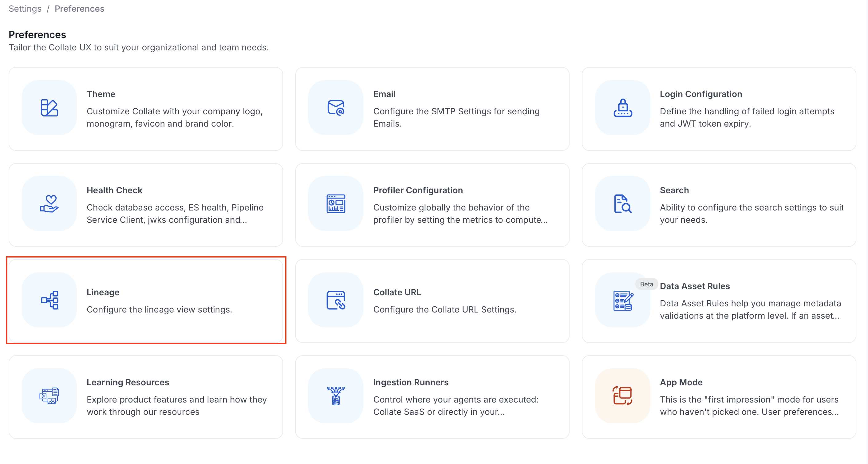Click the Preferences breadcrumb item
This screenshot has width=868, height=464.
click(80, 8)
